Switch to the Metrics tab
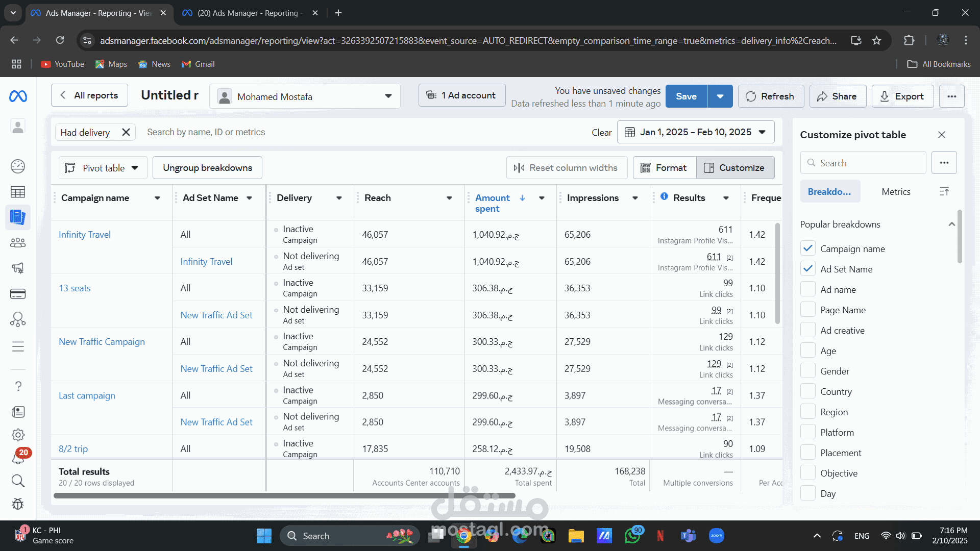The image size is (980, 551). pos(896,192)
